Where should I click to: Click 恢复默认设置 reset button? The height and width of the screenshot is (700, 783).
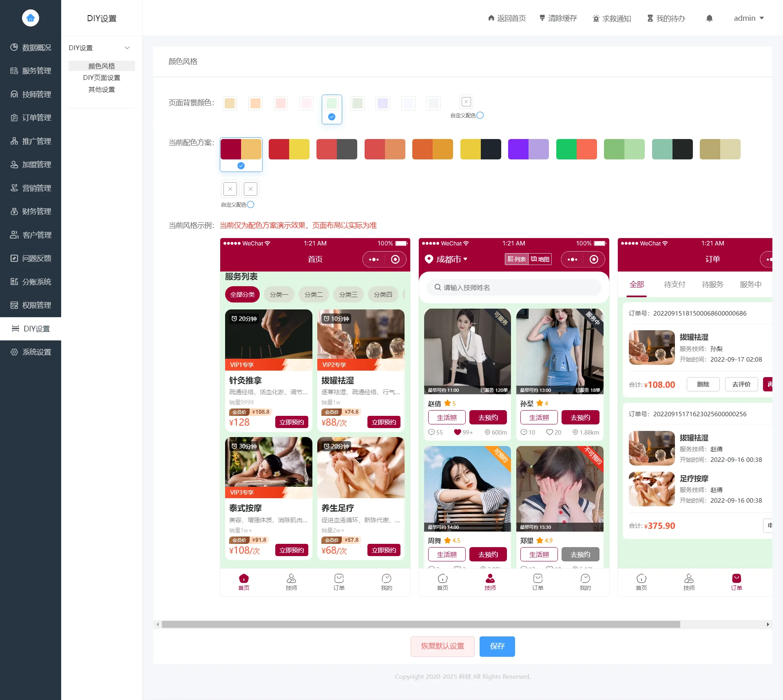coord(442,646)
